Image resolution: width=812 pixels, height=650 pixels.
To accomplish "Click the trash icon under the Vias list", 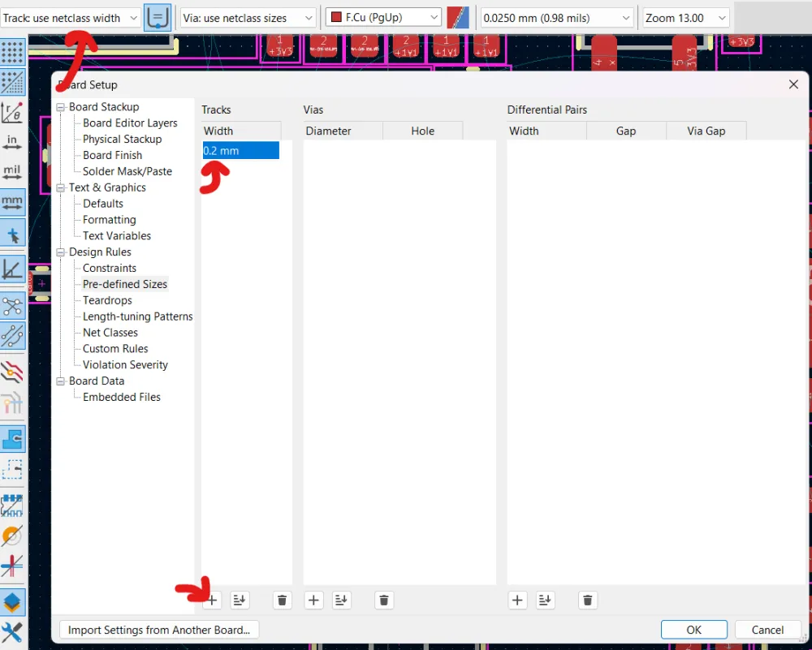I will (383, 600).
